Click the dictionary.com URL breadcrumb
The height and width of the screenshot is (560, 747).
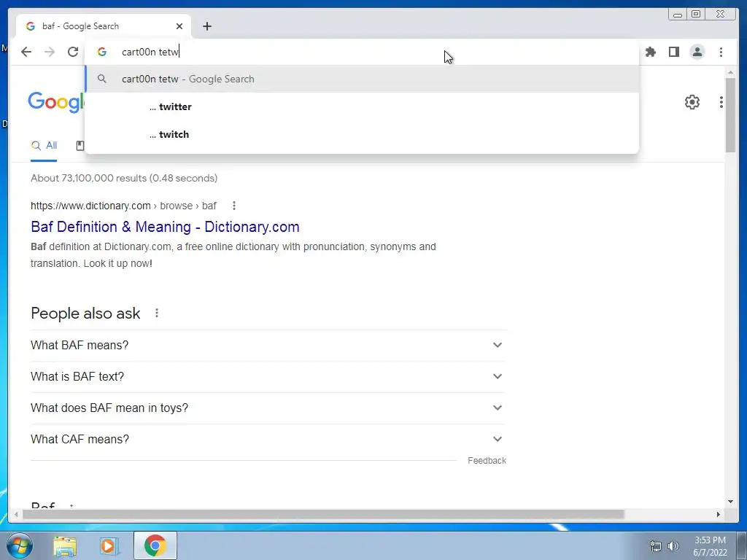pyautogui.click(x=123, y=206)
